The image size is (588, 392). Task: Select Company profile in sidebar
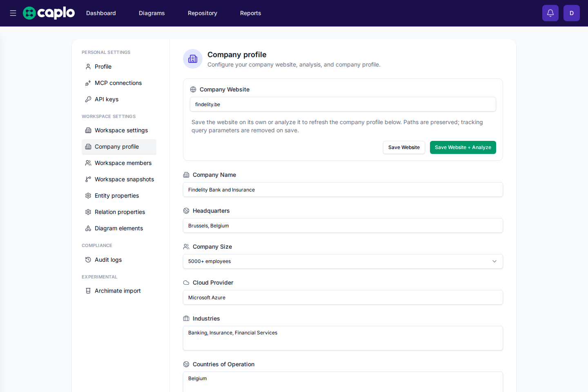click(x=119, y=147)
